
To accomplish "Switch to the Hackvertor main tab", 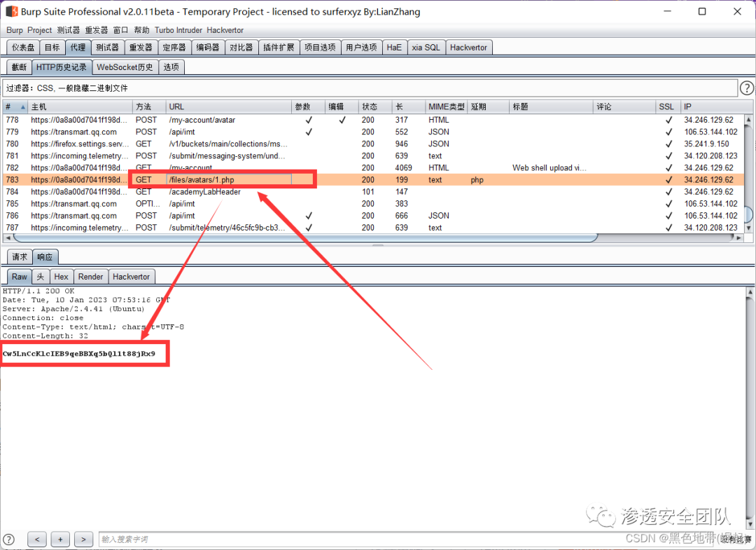I will click(x=468, y=47).
